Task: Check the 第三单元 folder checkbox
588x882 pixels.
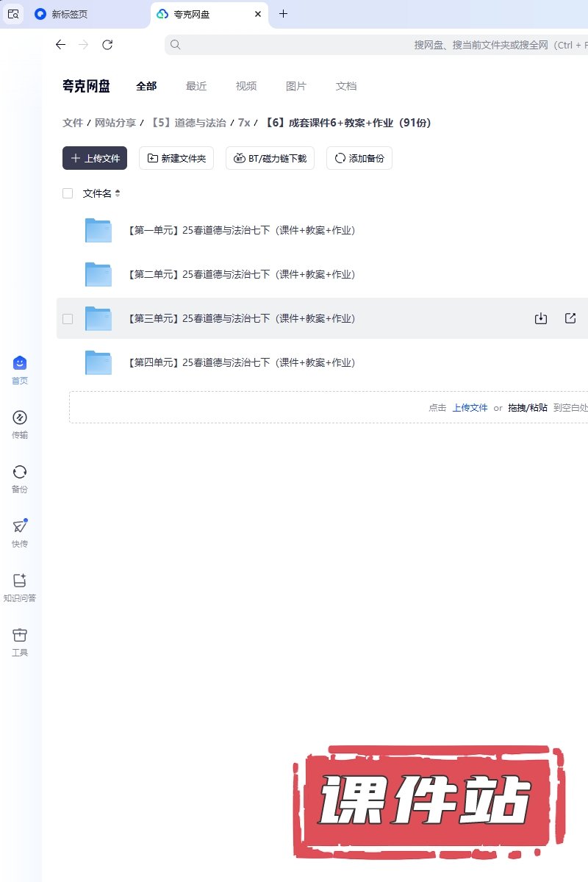Action: click(68, 318)
